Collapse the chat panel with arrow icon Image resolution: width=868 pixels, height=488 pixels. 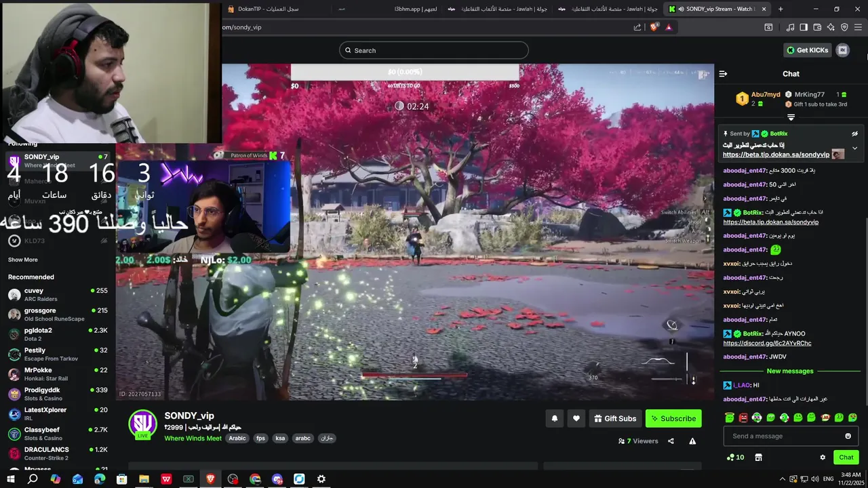(x=723, y=74)
